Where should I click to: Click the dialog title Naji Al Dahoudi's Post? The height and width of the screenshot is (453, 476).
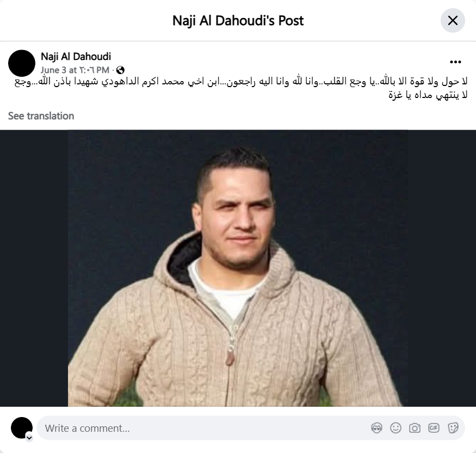click(x=238, y=21)
